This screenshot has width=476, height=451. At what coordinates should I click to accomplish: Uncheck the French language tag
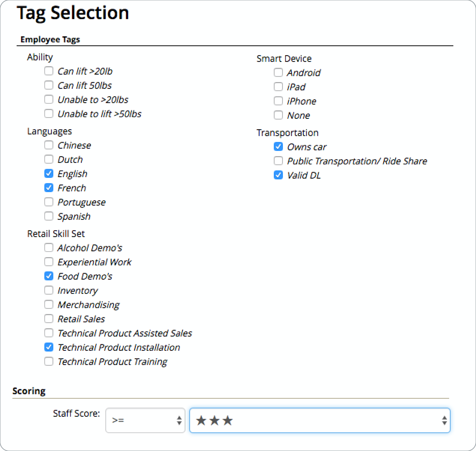click(x=49, y=188)
